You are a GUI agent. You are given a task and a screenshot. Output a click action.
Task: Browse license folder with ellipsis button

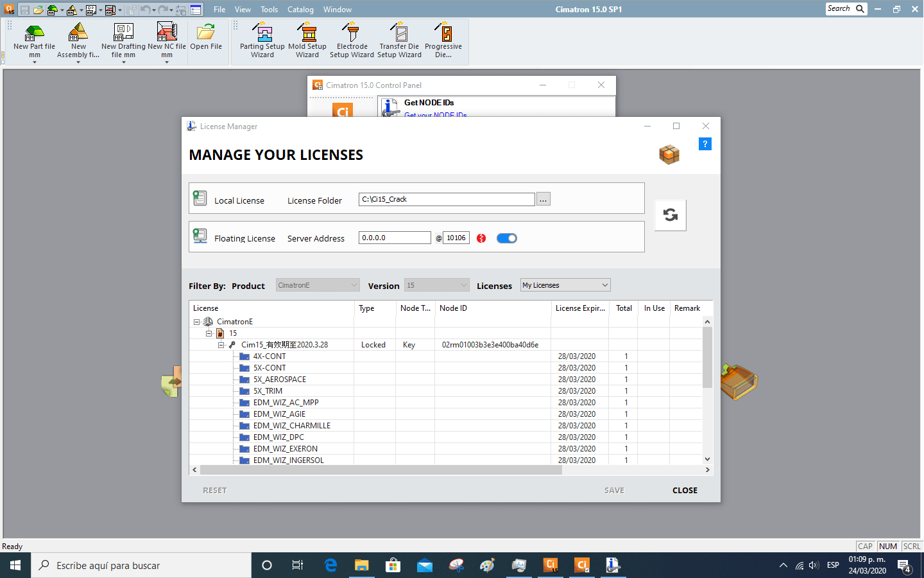[x=543, y=200]
